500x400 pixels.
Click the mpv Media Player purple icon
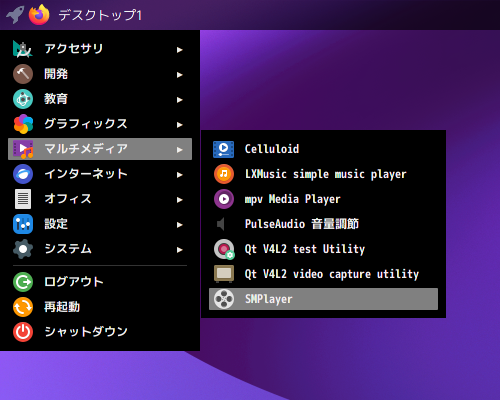(x=224, y=199)
